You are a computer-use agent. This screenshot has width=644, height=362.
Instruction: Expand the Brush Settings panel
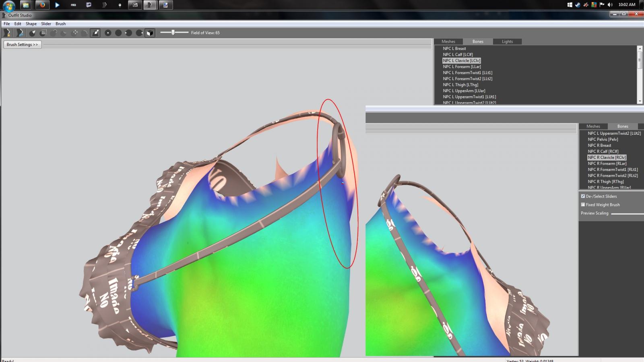pos(22,45)
